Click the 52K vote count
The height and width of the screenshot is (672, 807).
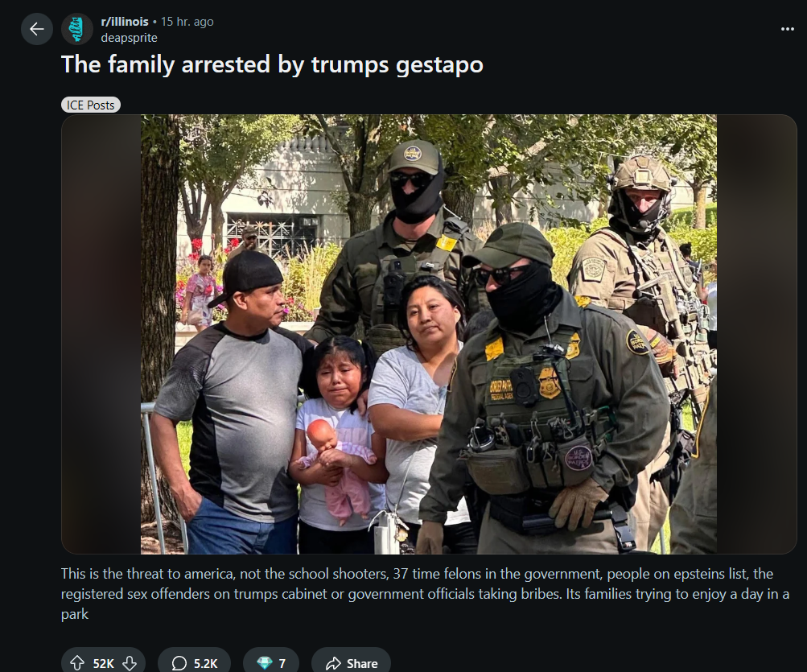click(104, 663)
